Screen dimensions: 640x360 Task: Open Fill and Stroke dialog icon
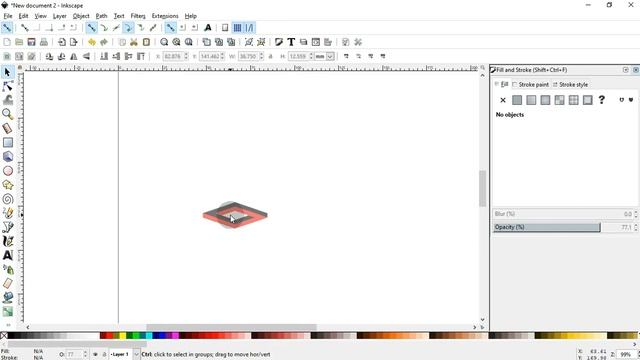coord(279,42)
